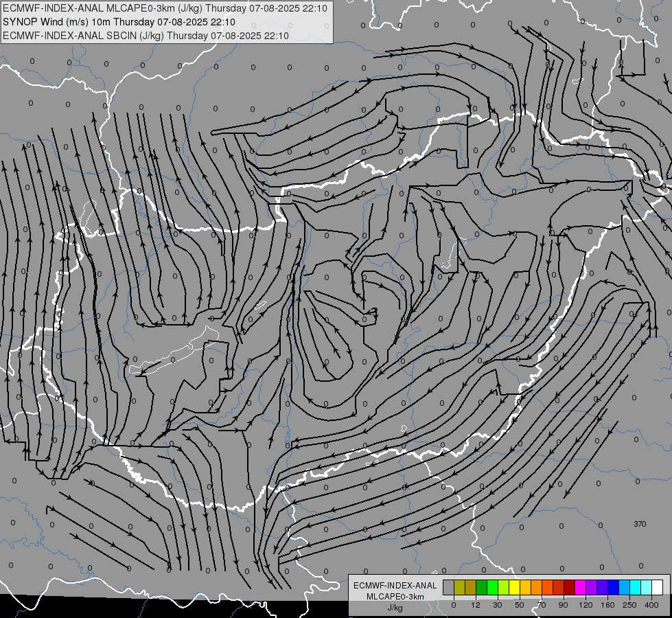This screenshot has width=672, height=618.
Task: Click the legend value label 160
Action: pos(607,605)
